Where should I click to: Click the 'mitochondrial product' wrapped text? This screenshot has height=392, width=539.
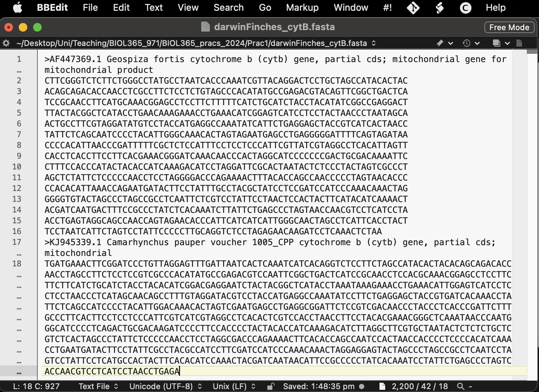99,70
